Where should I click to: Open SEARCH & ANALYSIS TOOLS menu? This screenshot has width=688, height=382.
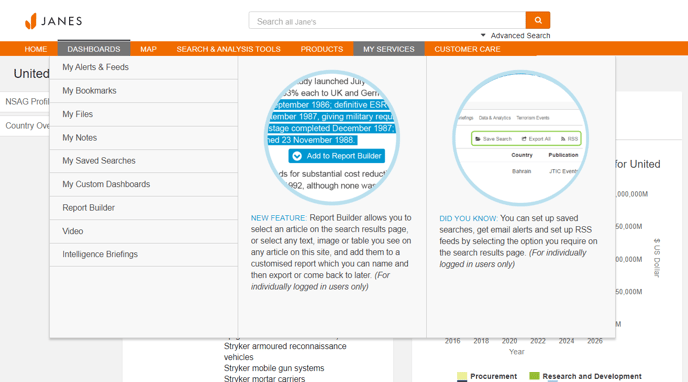click(x=229, y=49)
